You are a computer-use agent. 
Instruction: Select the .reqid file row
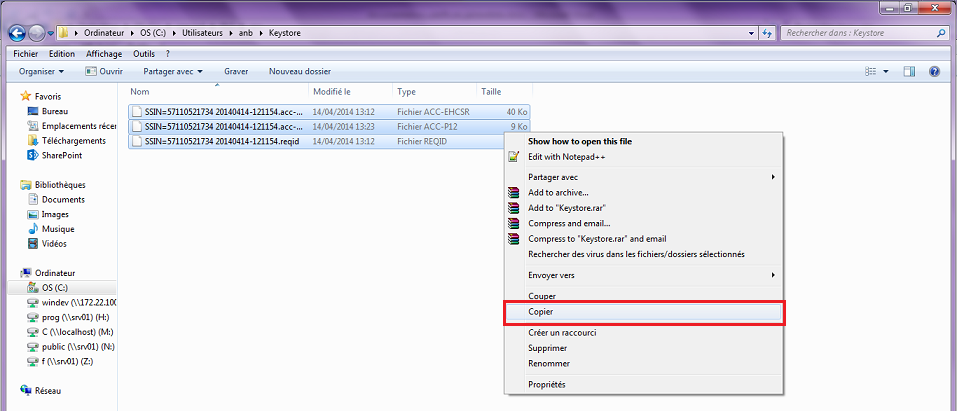click(x=317, y=142)
